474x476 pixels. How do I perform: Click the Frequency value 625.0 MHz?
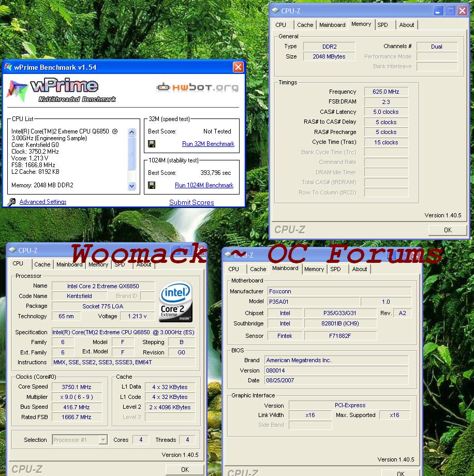[x=386, y=92]
